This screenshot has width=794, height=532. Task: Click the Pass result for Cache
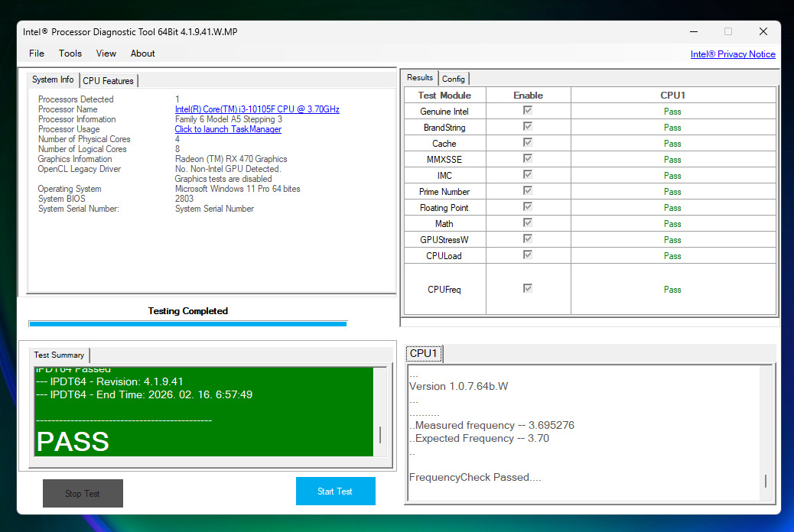tap(672, 144)
